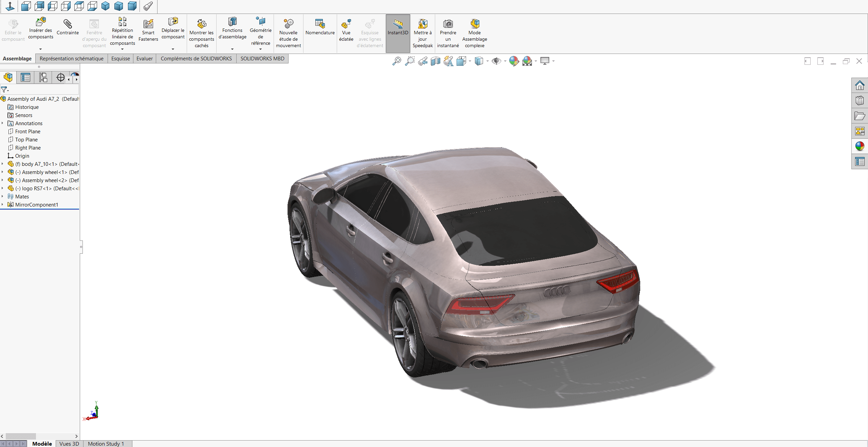The width and height of the screenshot is (868, 447).
Task: Toggle the Instant3D button
Action: tap(398, 33)
